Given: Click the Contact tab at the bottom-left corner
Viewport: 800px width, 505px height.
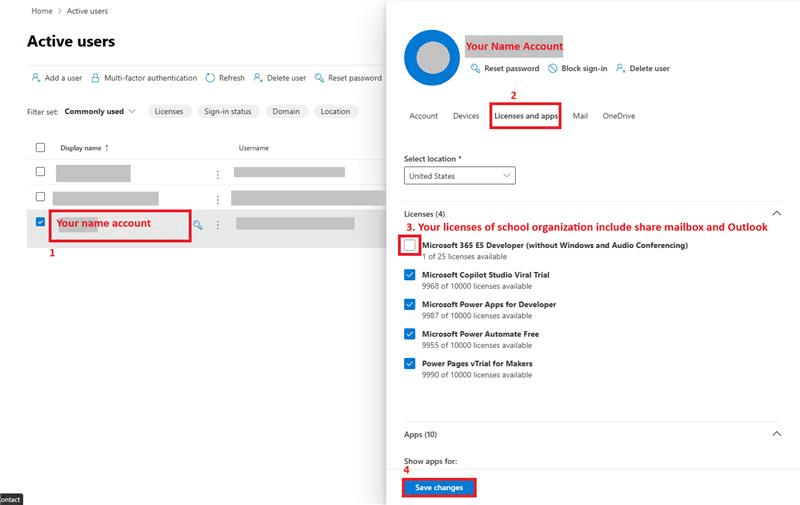Looking at the screenshot, I should click(x=10, y=499).
